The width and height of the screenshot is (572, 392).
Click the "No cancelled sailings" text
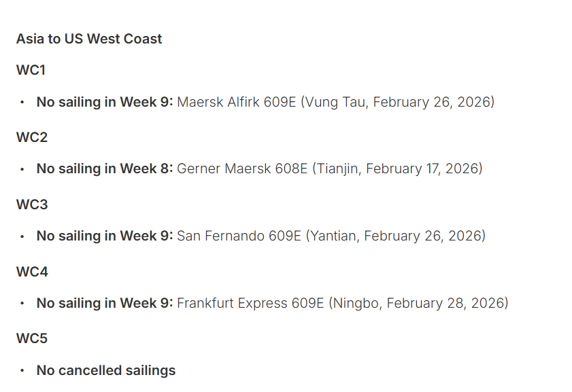[x=106, y=370]
